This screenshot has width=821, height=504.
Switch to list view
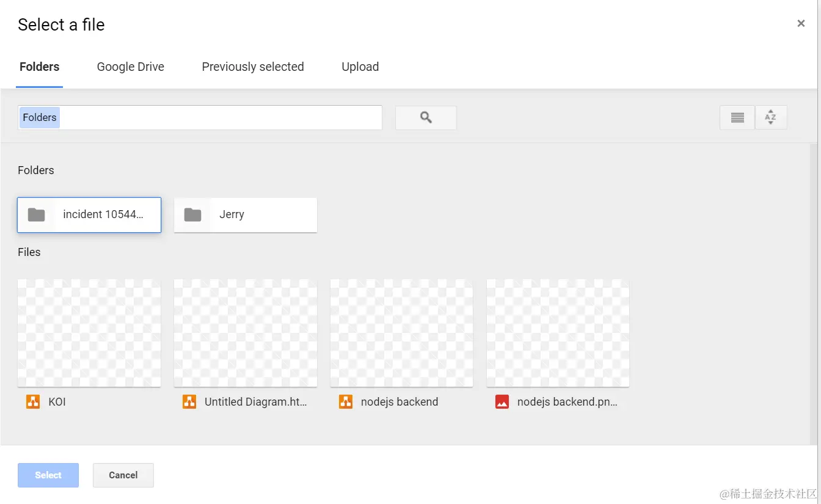(x=737, y=118)
